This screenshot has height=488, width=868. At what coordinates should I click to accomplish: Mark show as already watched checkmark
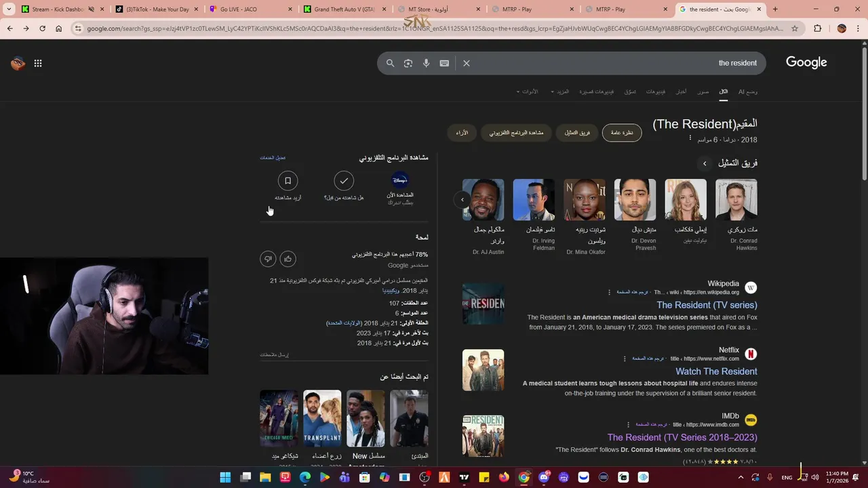click(344, 181)
